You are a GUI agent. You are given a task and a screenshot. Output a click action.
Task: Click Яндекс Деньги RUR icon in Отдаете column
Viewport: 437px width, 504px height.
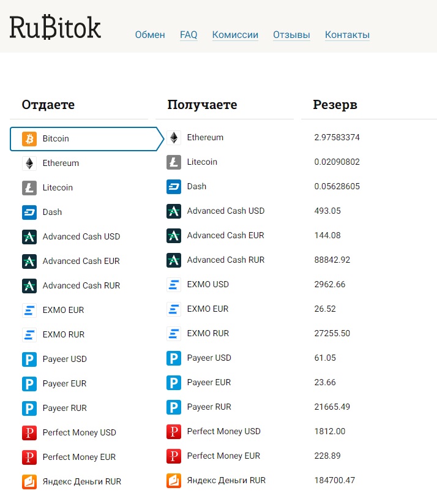click(x=29, y=481)
